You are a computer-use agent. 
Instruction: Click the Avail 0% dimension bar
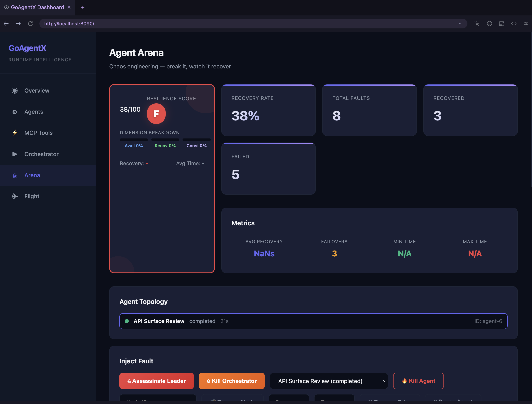tap(134, 140)
